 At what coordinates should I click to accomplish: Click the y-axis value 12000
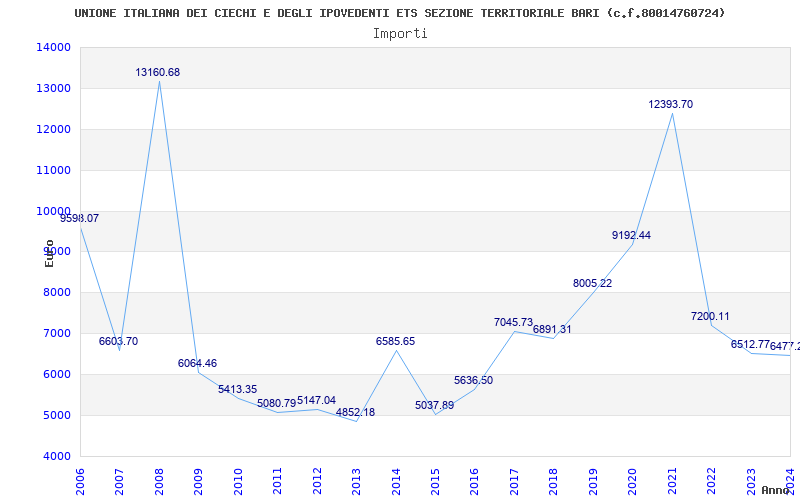(53, 129)
